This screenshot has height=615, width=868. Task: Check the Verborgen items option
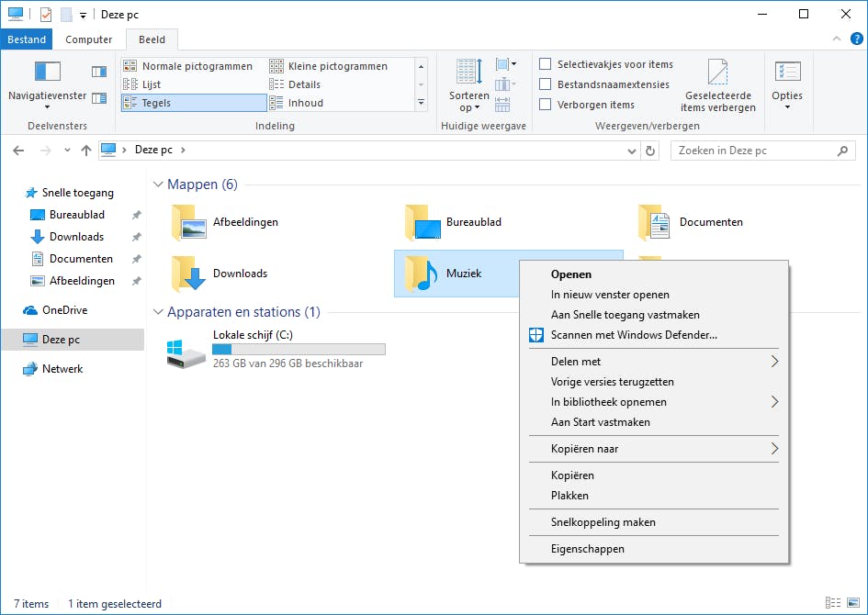click(546, 105)
